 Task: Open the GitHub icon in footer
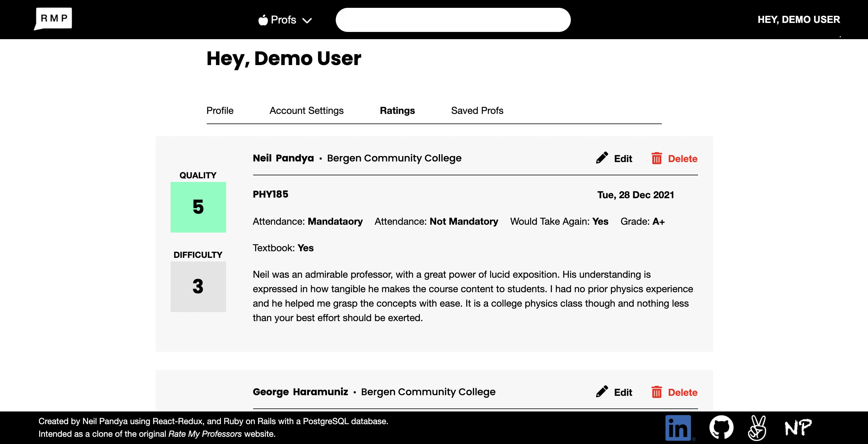721,427
